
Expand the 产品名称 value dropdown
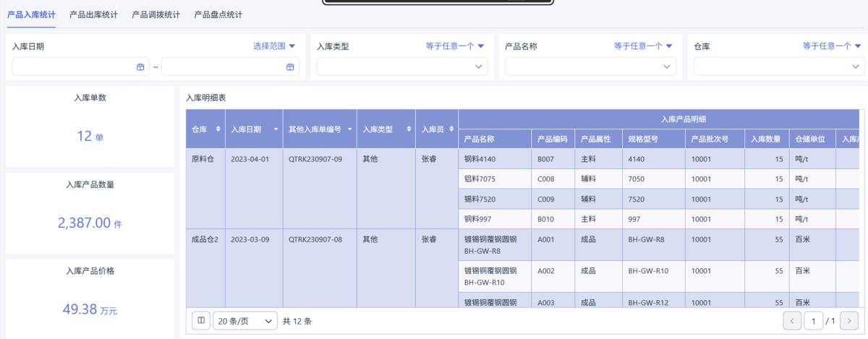pos(666,67)
